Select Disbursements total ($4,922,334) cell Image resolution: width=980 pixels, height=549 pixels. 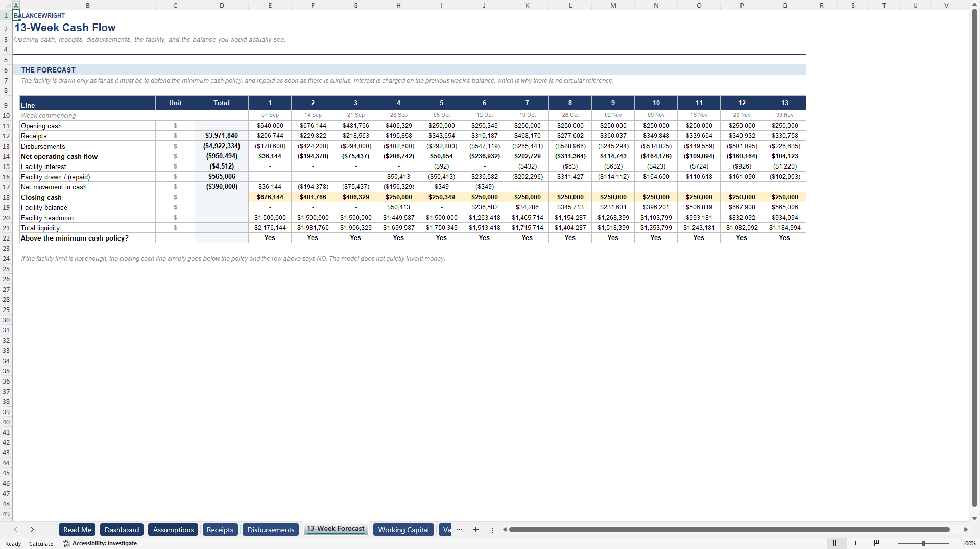click(x=222, y=146)
